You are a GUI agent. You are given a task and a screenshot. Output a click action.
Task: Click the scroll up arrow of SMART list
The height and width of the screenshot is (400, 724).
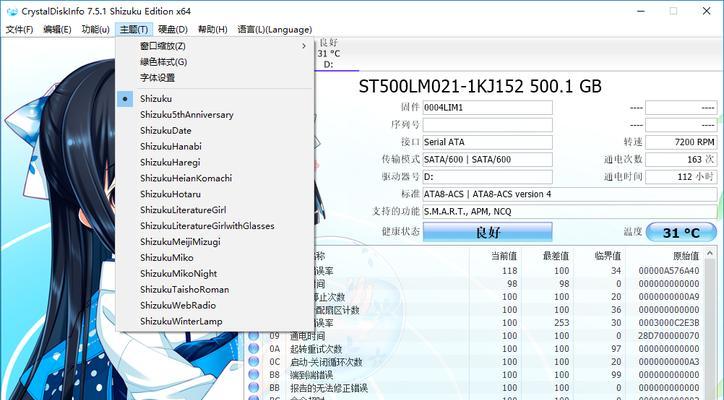[x=711, y=254]
